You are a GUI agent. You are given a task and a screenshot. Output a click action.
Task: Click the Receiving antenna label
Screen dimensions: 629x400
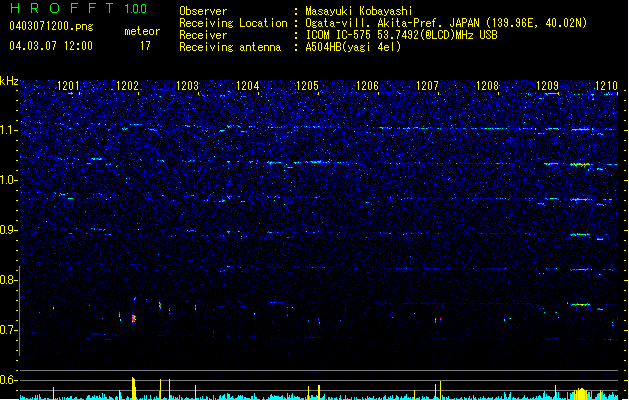coord(230,47)
